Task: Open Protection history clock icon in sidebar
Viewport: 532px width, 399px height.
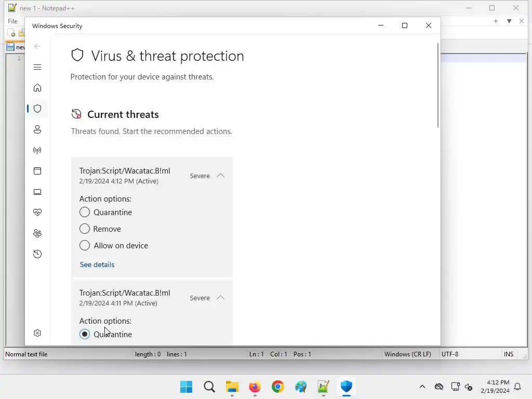Action: (x=37, y=254)
